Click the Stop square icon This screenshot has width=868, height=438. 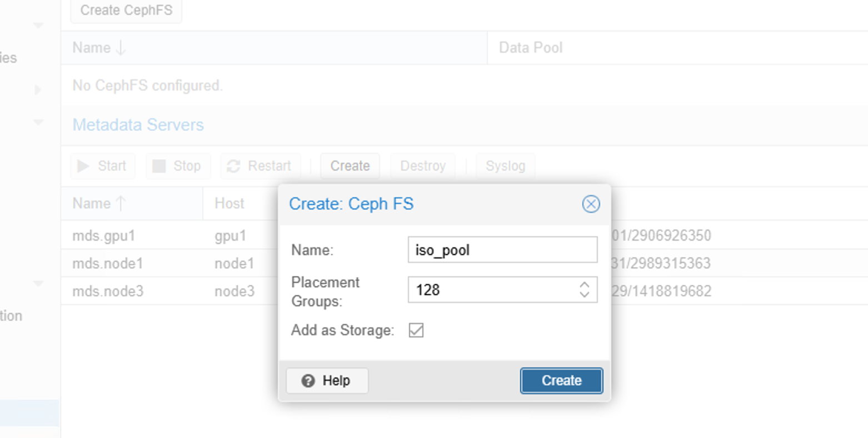159,166
